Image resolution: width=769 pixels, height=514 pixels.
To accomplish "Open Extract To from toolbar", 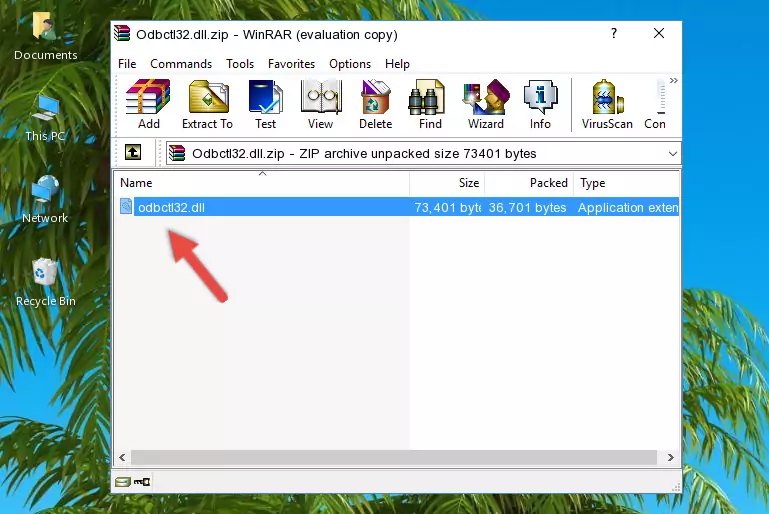I will [x=207, y=104].
